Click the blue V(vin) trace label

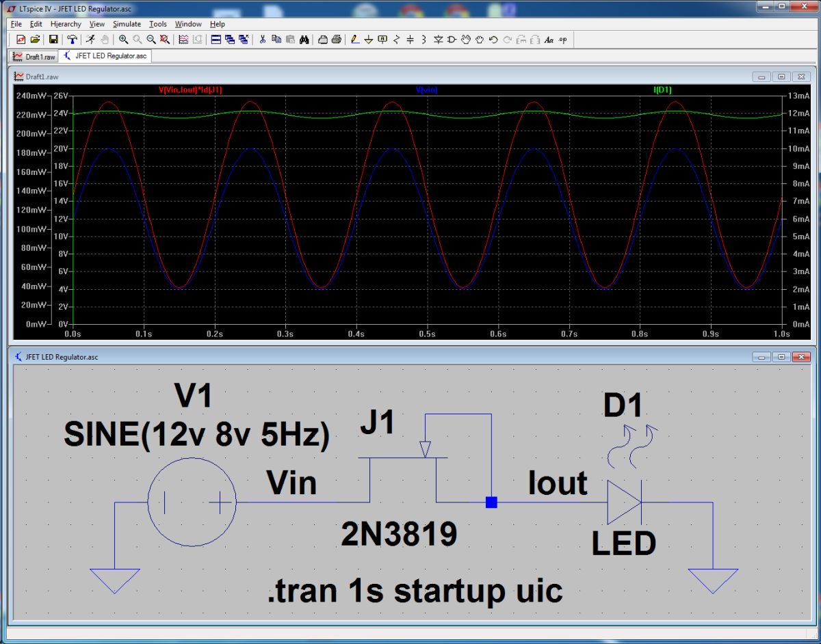click(x=426, y=90)
